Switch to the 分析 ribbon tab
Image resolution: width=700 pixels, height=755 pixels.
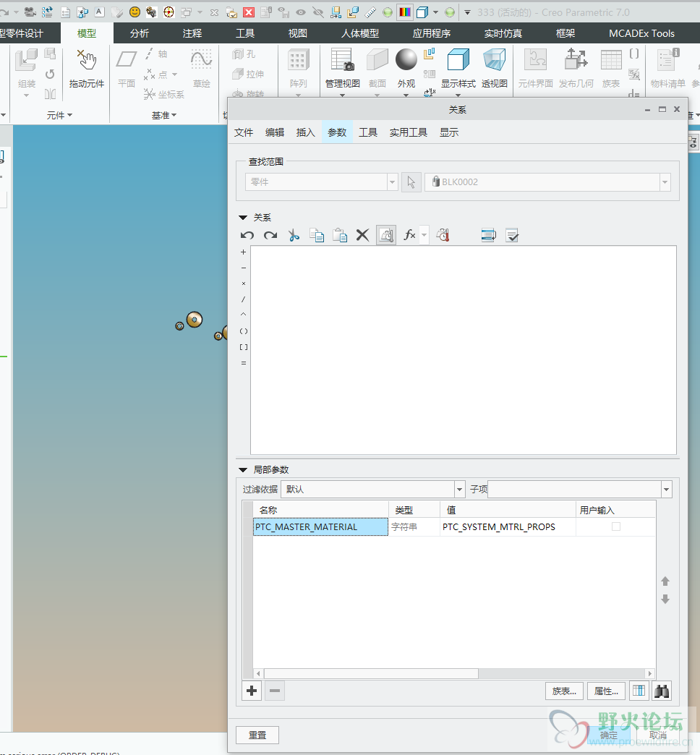[140, 33]
